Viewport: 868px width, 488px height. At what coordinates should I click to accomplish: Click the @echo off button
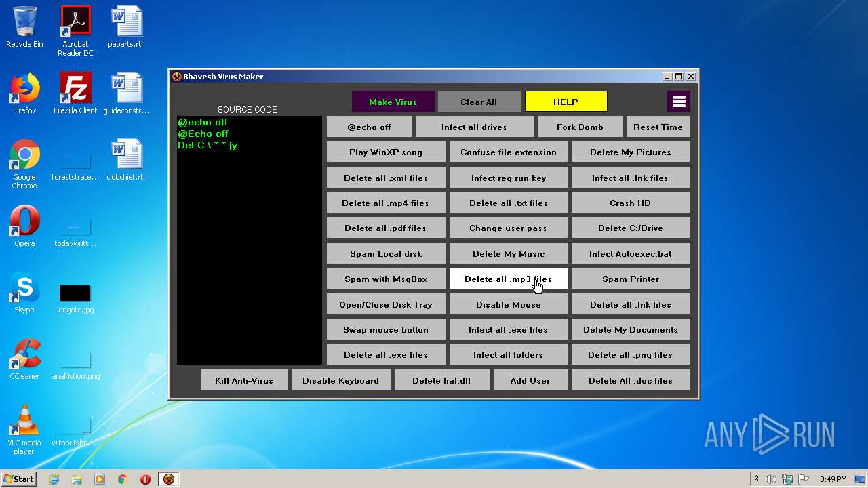[369, 127]
